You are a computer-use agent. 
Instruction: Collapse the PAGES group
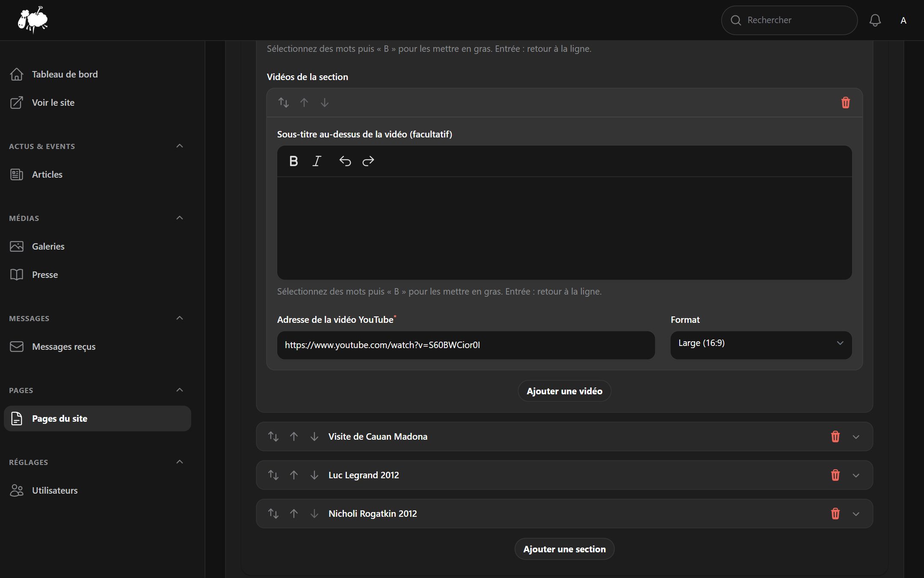(x=180, y=390)
